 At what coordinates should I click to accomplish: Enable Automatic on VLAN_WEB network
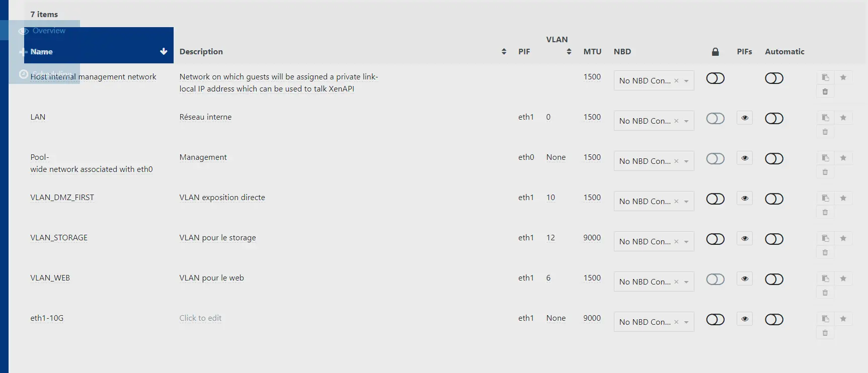click(x=774, y=279)
